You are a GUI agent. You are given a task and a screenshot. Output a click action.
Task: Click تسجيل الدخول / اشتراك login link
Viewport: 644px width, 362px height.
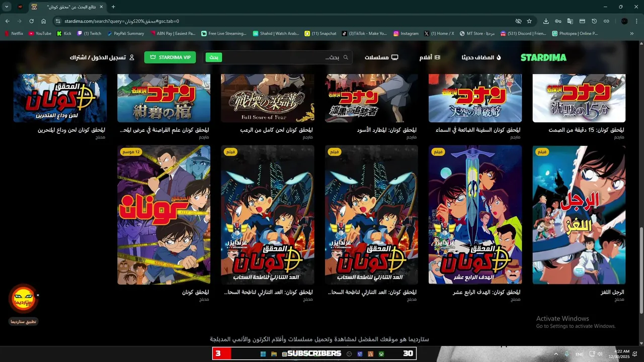[102, 57]
